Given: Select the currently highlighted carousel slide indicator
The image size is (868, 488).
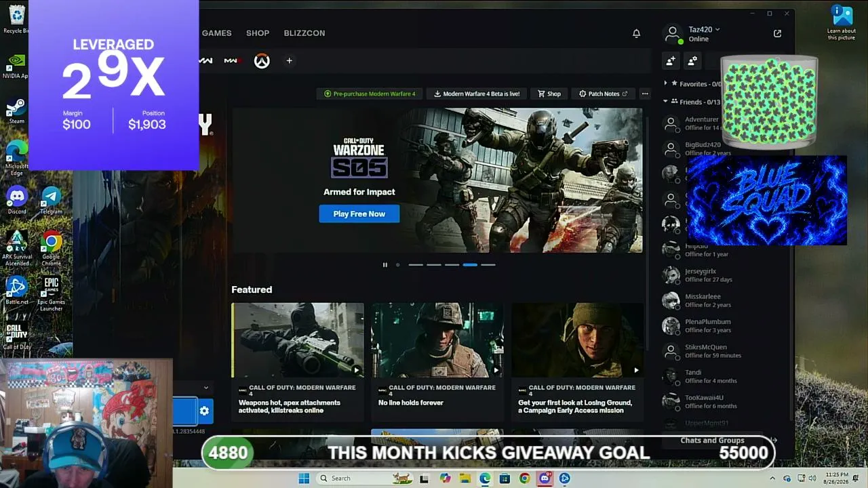Looking at the screenshot, I should pos(470,265).
